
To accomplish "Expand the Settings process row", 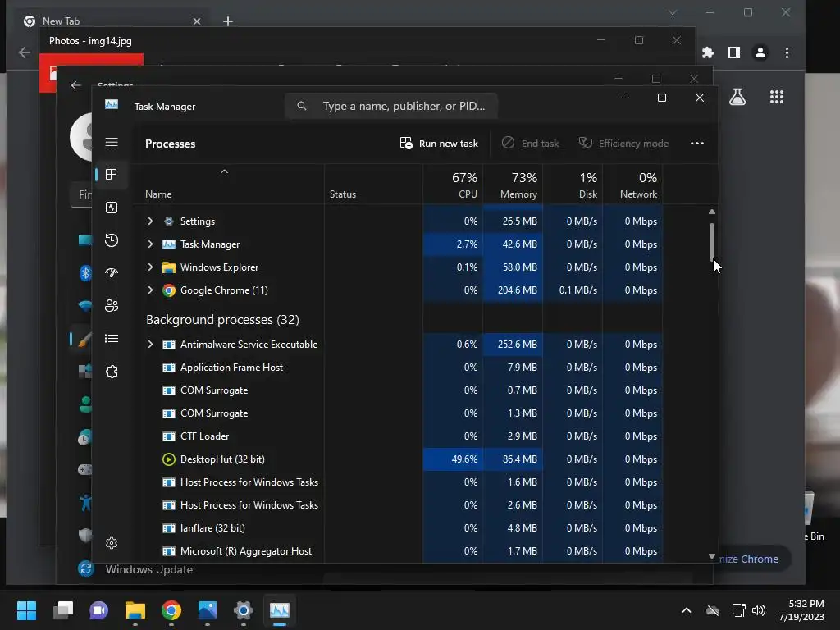I will [151, 221].
